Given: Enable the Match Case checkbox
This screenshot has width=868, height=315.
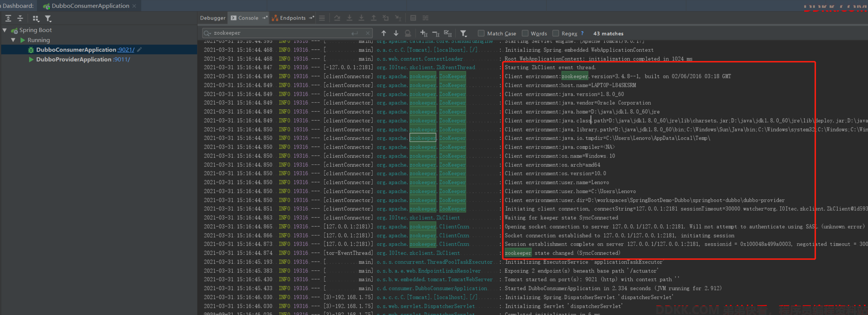Looking at the screenshot, I should pyautogui.click(x=481, y=33).
